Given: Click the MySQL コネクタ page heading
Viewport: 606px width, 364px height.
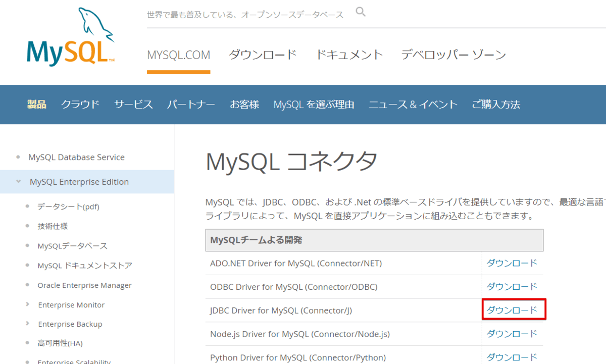Looking at the screenshot, I should point(291,162).
